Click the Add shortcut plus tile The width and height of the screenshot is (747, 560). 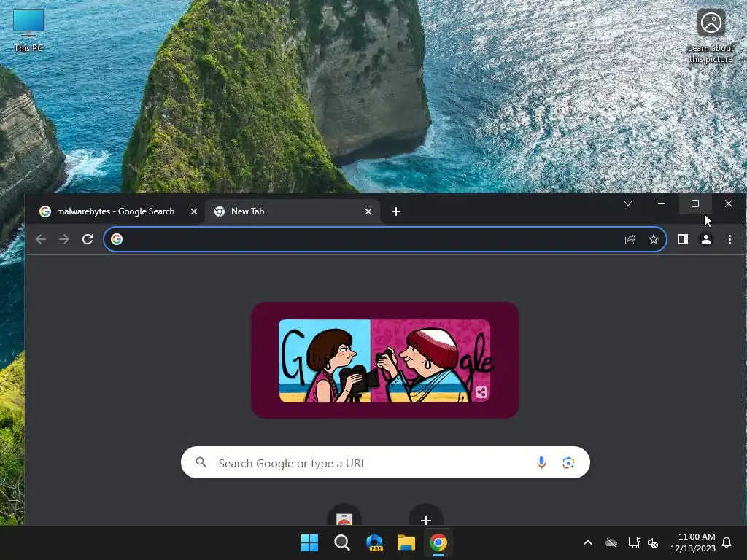click(x=426, y=517)
